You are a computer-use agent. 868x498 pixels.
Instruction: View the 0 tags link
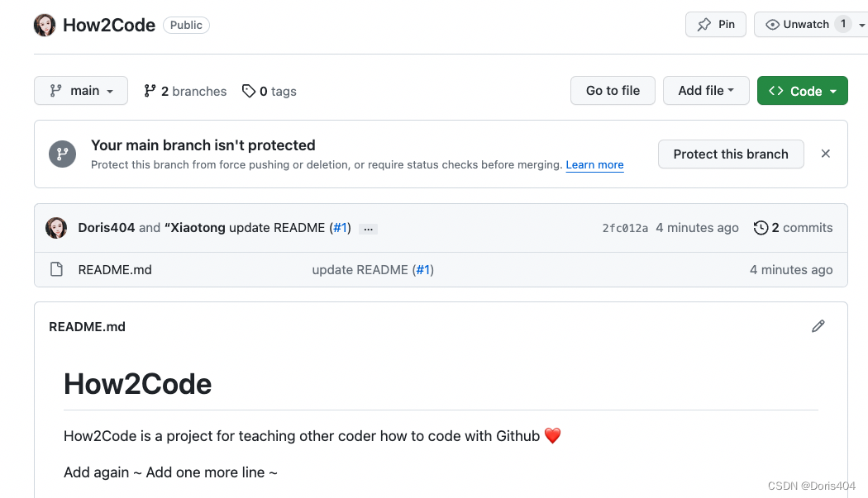point(269,91)
